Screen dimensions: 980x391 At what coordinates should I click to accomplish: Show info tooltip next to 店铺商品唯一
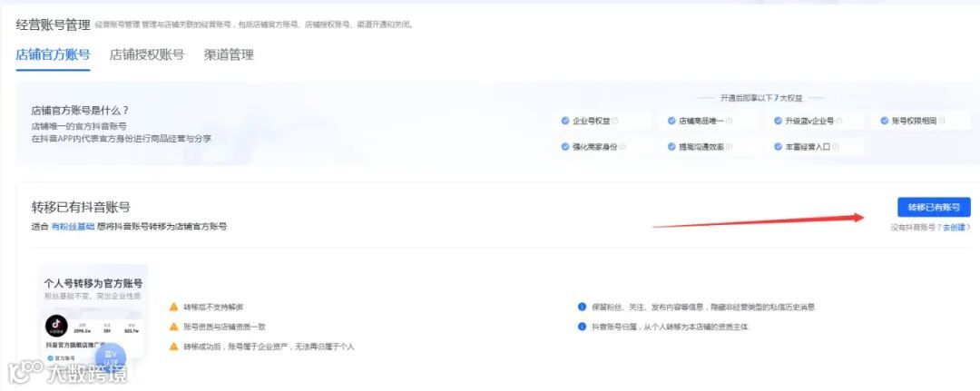tap(729, 122)
